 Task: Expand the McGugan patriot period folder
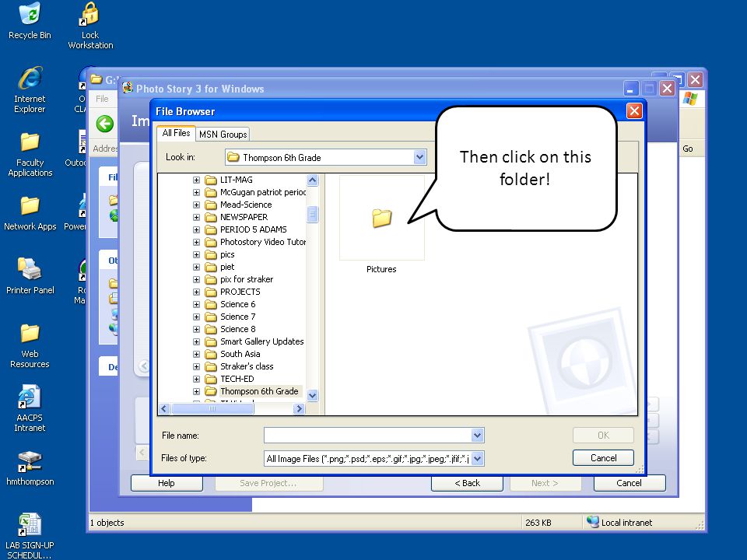pos(196,192)
